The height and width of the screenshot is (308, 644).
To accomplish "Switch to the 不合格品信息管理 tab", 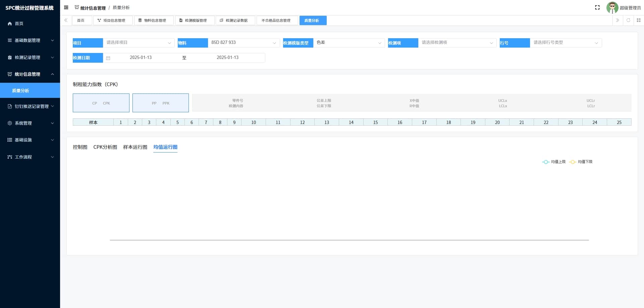I will 277,20.
